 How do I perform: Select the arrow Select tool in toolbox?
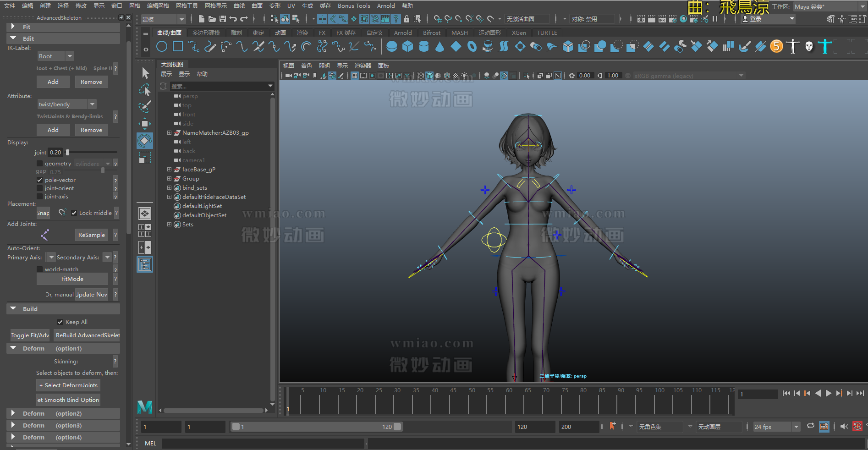coord(145,73)
